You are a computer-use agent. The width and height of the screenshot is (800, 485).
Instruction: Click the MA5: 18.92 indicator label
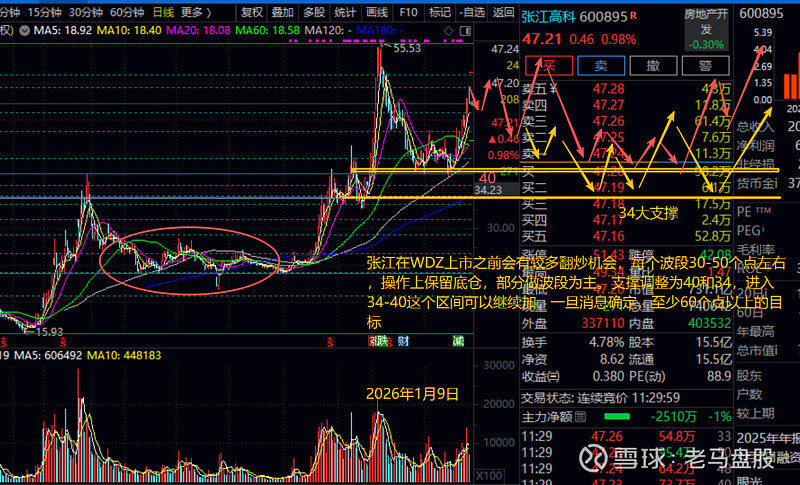[x=63, y=31]
